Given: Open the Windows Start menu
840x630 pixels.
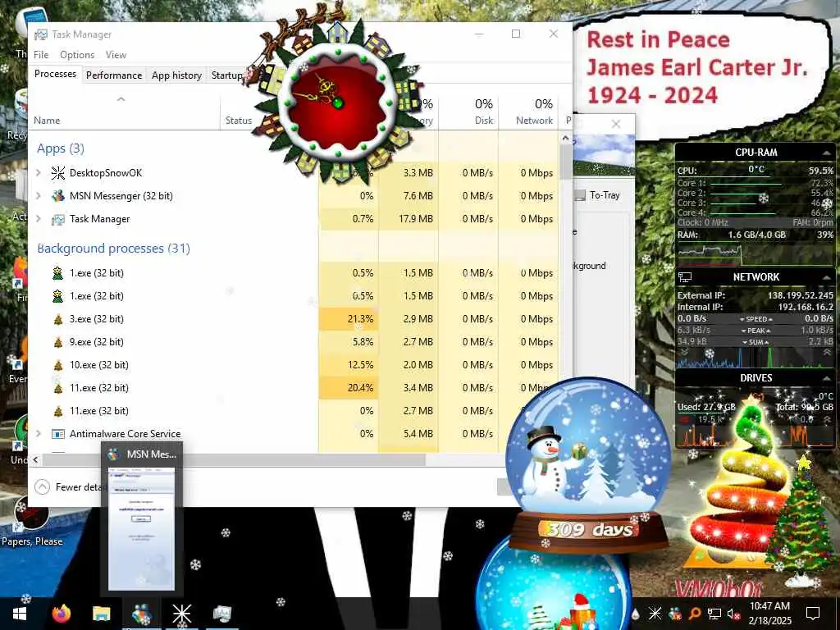Looking at the screenshot, I should click(x=19, y=614).
